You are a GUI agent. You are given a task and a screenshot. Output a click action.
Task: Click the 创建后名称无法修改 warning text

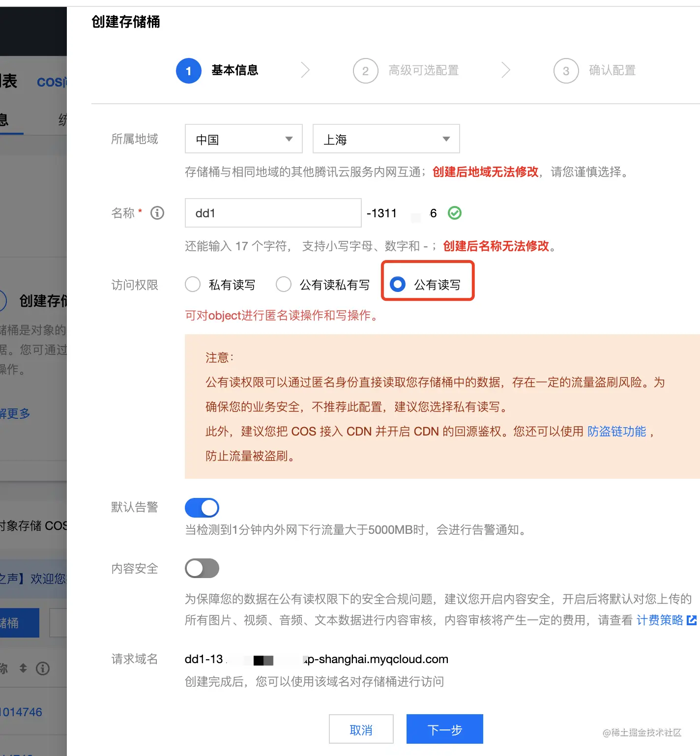pyautogui.click(x=496, y=246)
